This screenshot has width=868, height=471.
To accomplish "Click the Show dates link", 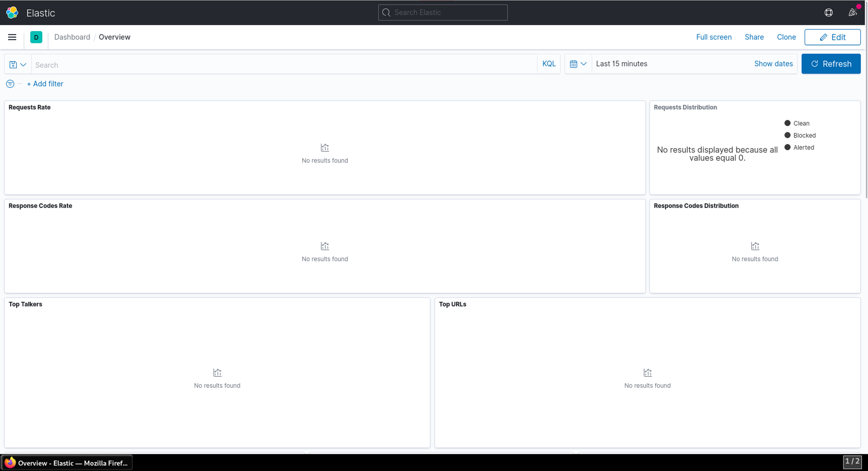I will [x=773, y=64].
